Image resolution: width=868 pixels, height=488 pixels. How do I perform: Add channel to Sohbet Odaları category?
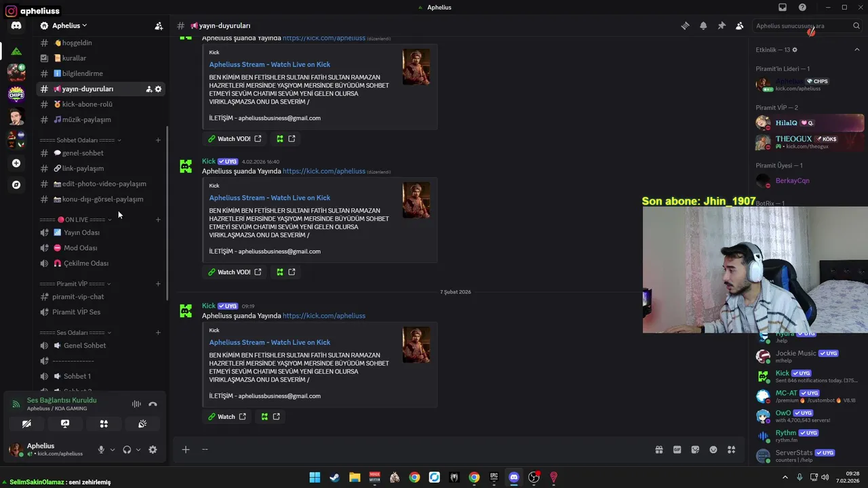[x=158, y=140]
